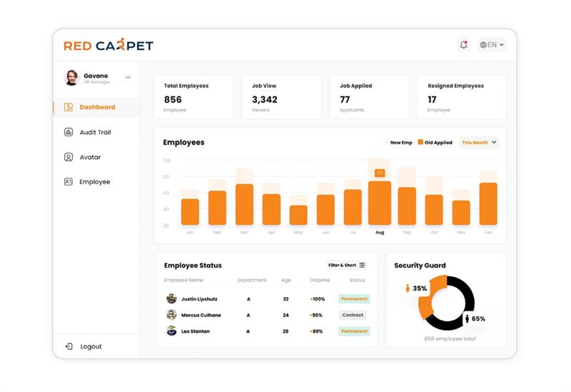Click the Logout icon
The image size is (571, 392).
click(69, 346)
